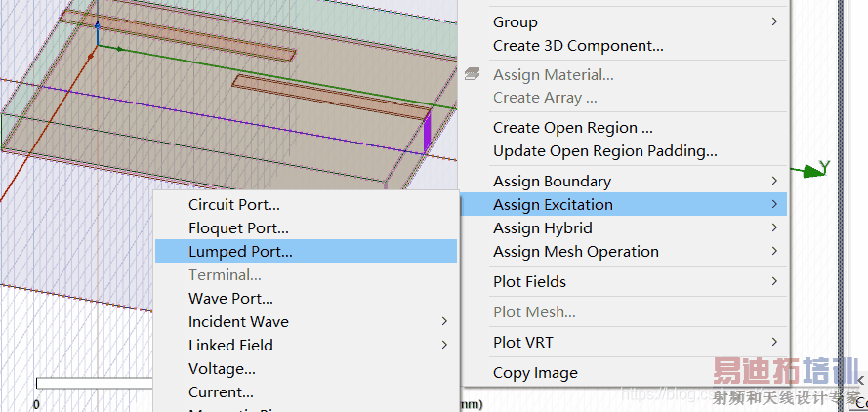Expand the Assign Hybrid arrow
Screen dimensions: 868x412
point(774,227)
